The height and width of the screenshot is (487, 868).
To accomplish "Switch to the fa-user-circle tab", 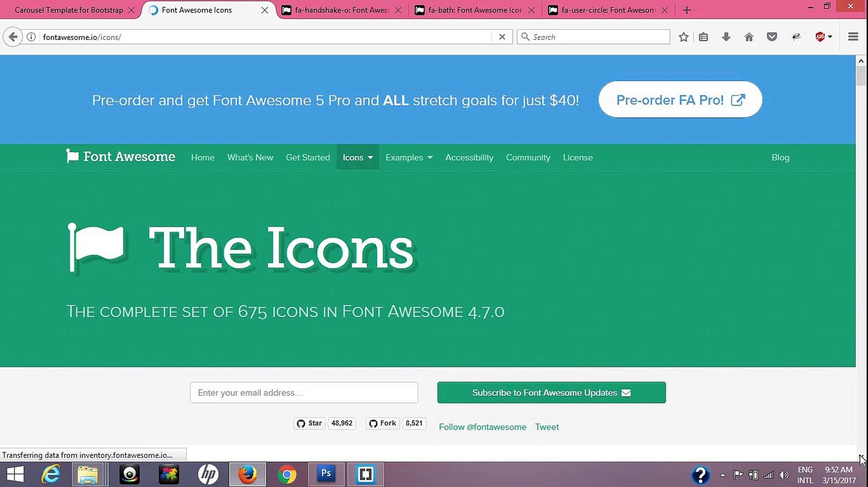I will (609, 10).
